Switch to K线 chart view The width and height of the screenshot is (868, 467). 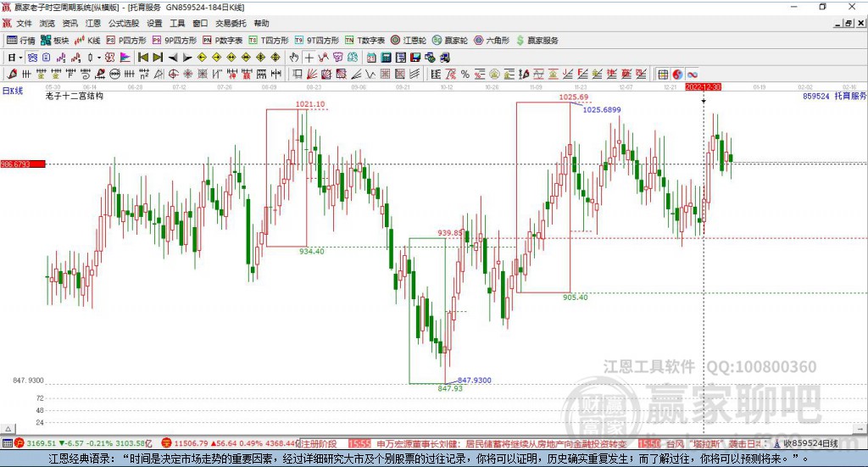coord(87,41)
